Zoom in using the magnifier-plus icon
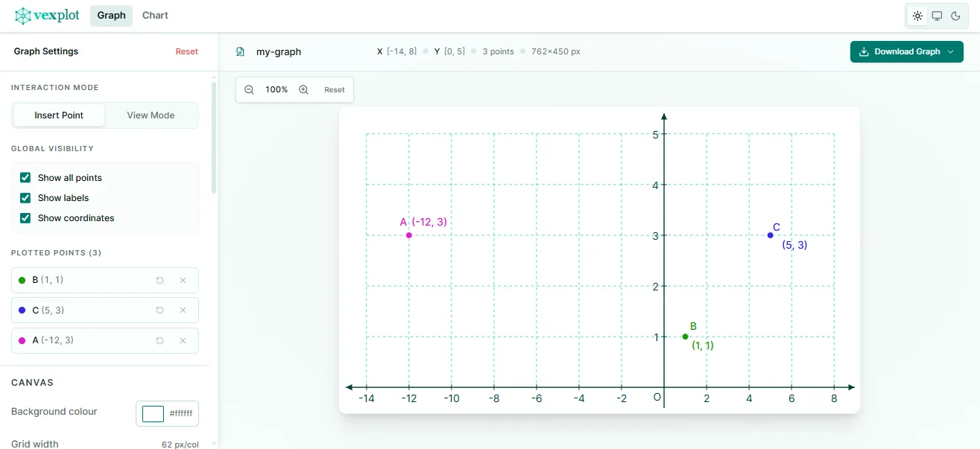 click(303, 89)
